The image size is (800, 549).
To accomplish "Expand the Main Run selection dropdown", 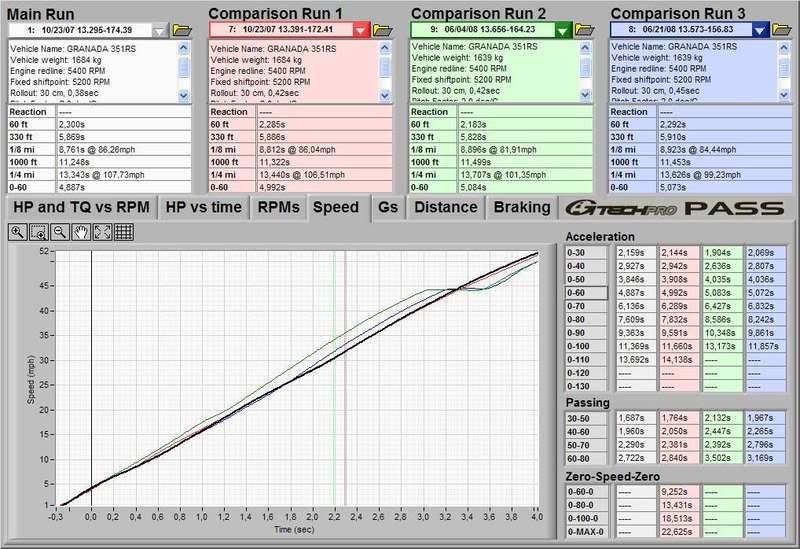I will coord(158,30).
